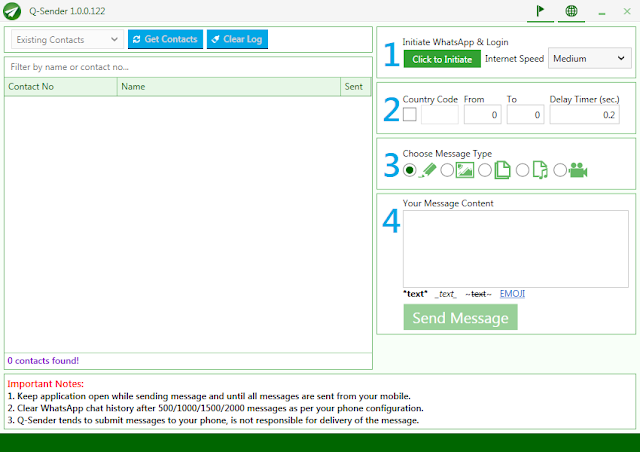Select the document message radio button

coord(484,170)
